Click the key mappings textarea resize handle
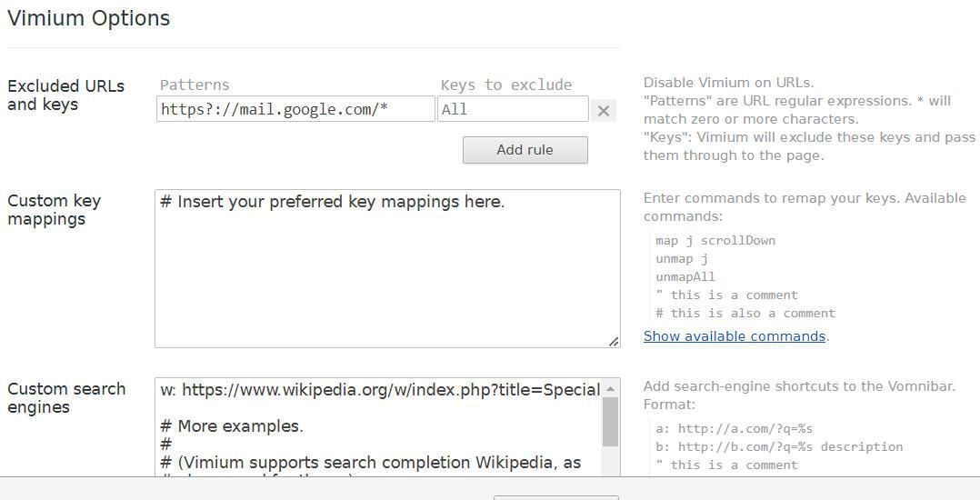The width and height of the screenshot is (980, 500). click(614, 341)
